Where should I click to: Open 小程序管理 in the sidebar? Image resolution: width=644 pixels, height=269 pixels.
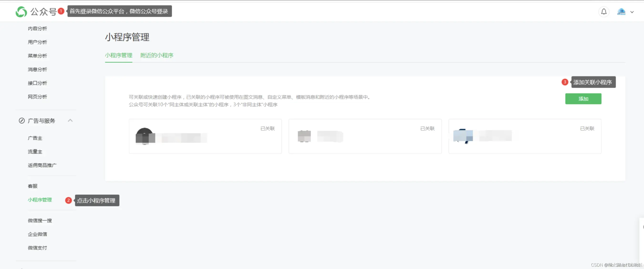tap(40, 200)
